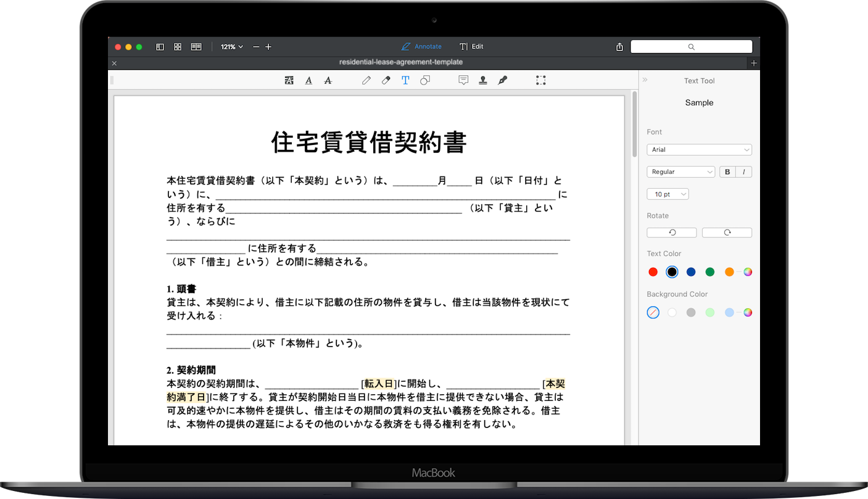Collapse the Text Tool inspector panel
This screenshot has width=868, height=499.
coord(645,80)
